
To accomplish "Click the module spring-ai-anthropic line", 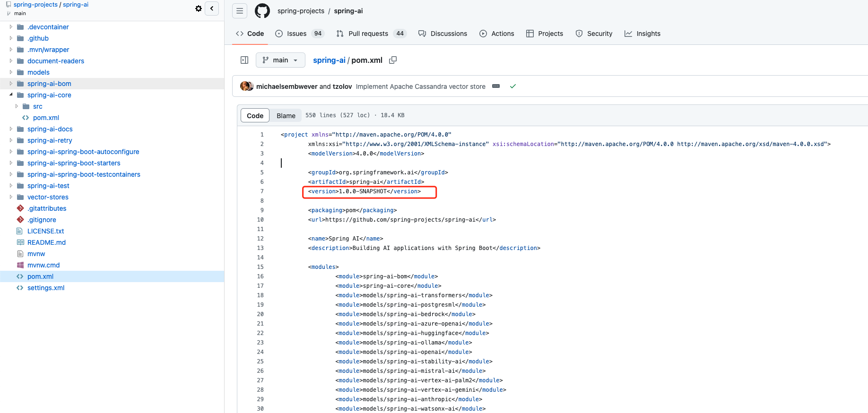I will pos(409,399).
